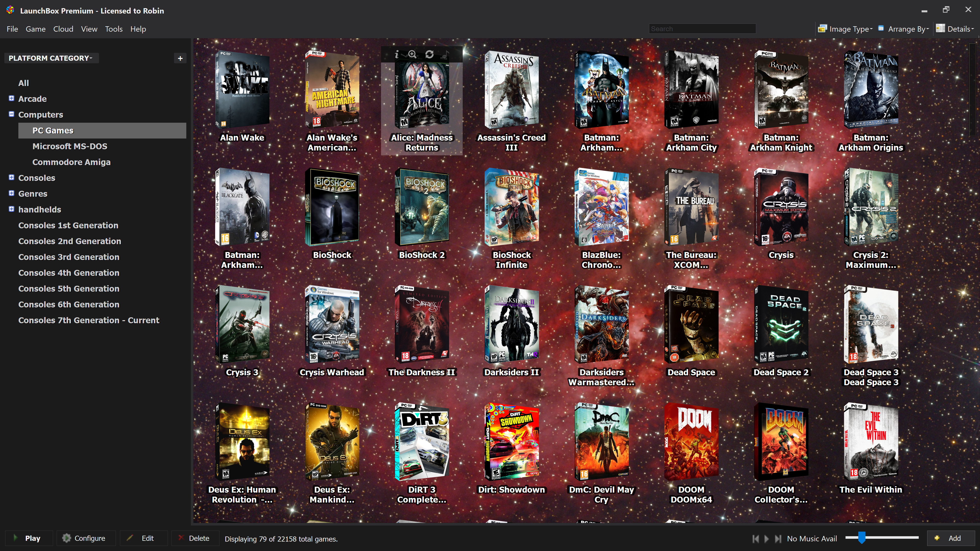Select Consoles 1st Generation category
The height and width of the screenshot is (551, 980).
(68, 226)
